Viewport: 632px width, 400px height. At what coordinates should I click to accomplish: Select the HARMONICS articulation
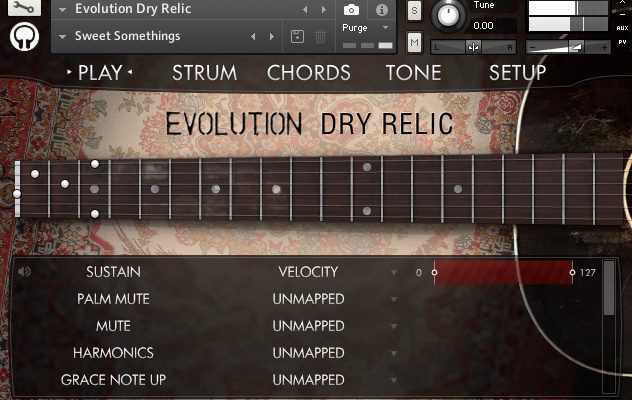click(x=113, y=353)
